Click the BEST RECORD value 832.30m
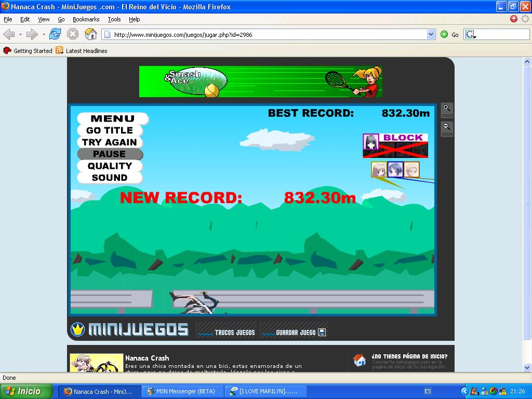The width and height of the screenshot is (532, 399). coord(406,113)
